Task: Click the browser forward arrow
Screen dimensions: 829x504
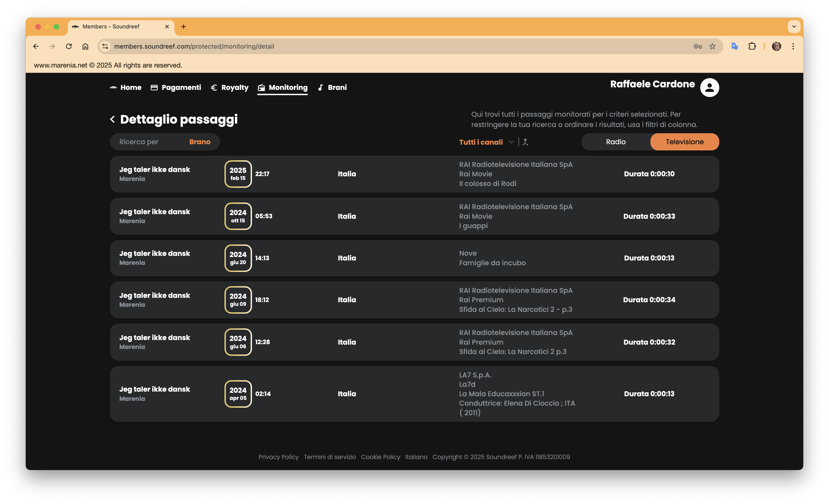Action: tap(52, 46)
